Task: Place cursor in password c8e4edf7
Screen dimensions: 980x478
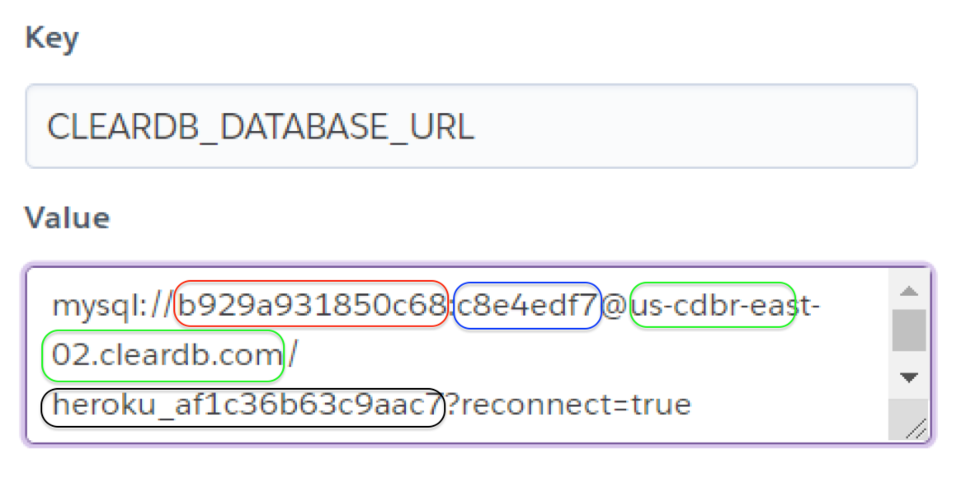Action: 526,307
